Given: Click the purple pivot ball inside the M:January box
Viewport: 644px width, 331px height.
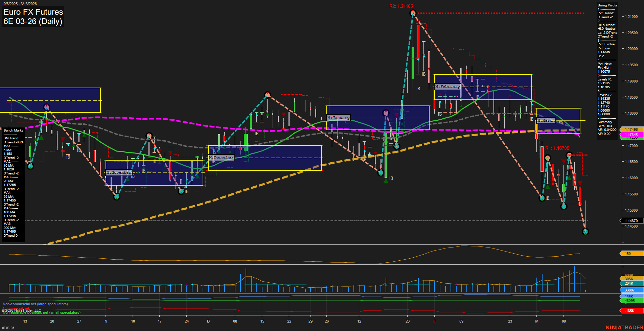Looking at the screenshot, I should click(x=386, y=112).
